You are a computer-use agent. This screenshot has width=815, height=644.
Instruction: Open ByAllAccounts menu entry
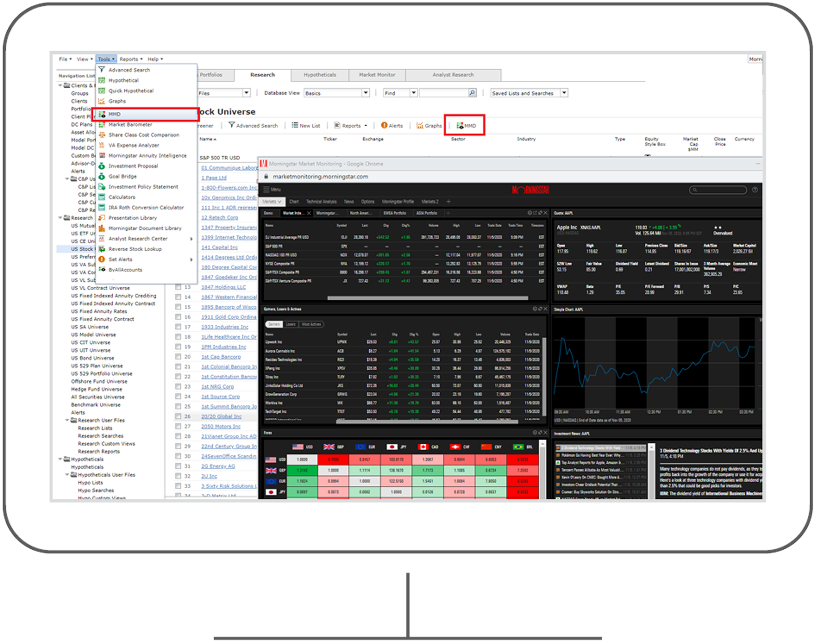tap(125, 270)
